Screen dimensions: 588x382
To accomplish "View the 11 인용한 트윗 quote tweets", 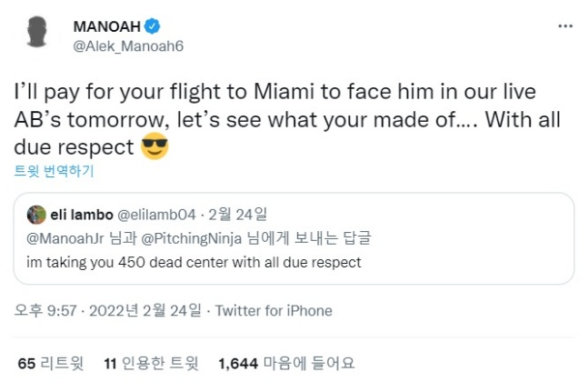I will pos(152,364).
